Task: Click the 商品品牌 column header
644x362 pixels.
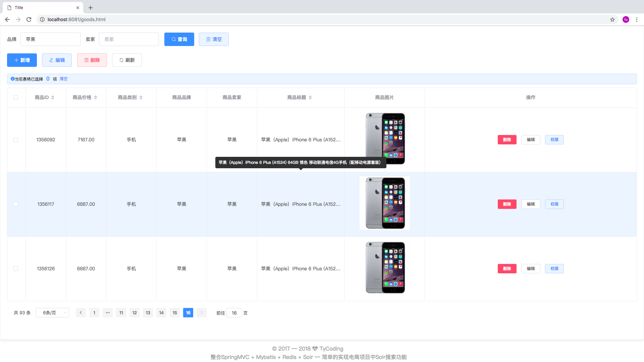Action: point(181,97)
